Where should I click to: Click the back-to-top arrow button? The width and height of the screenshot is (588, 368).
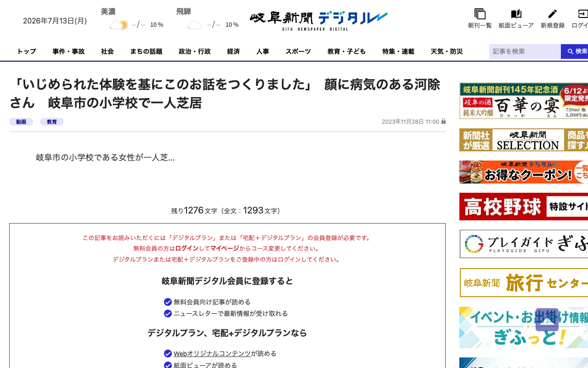click(x=547, y=320)
